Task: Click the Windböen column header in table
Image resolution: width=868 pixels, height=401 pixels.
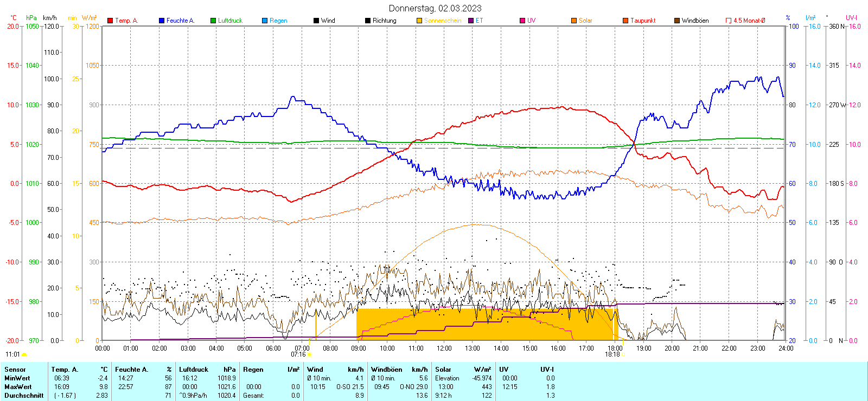Action: pyautogui.click(x=387, y=370)
